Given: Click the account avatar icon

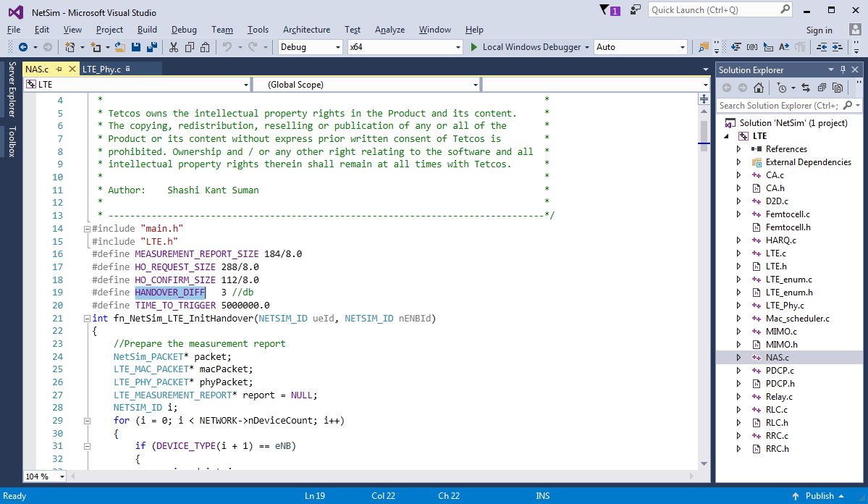Looking at the screenshot, I should pos(855,30).
